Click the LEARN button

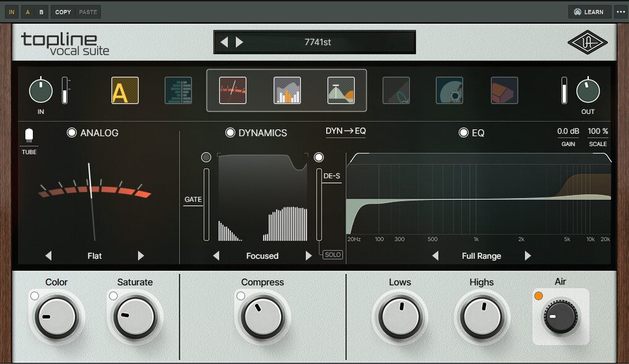tap(589, 12)
